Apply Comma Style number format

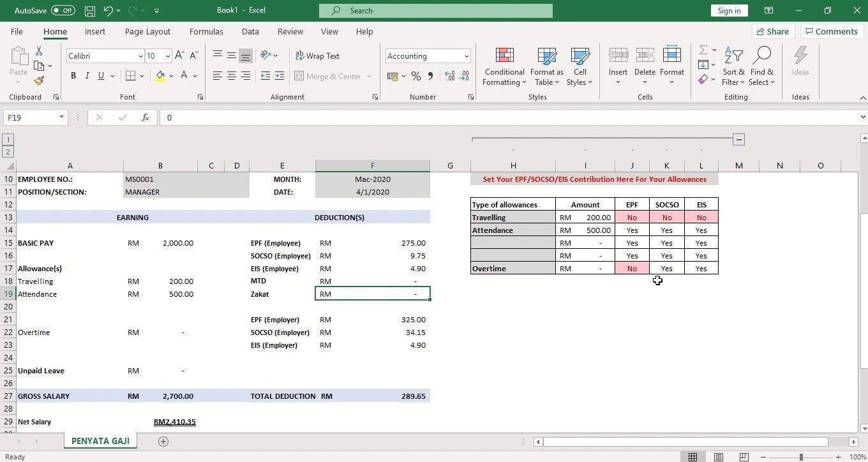(430, 76)
